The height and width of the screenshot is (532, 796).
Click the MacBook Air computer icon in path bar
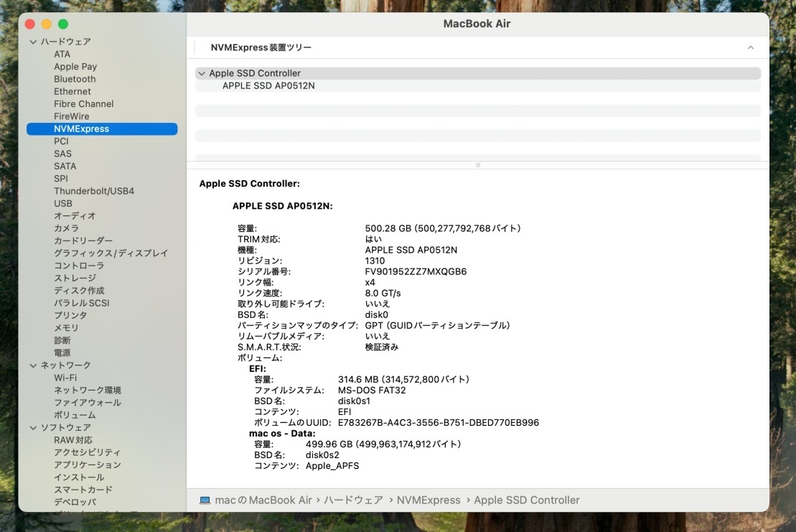pos(205,500)
